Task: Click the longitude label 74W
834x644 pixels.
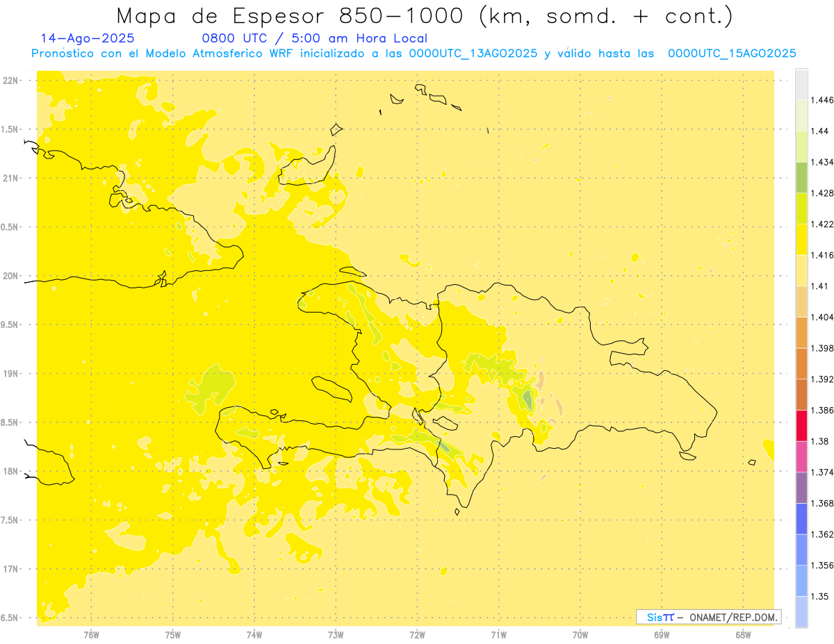Action: (x=254, y=634)
